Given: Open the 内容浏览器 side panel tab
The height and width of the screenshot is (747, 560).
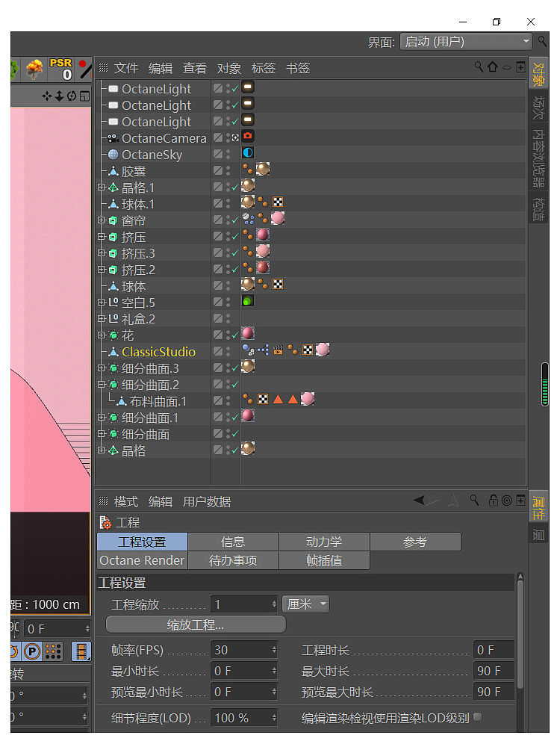Looking at the screenshot, I should pos(538,158).
